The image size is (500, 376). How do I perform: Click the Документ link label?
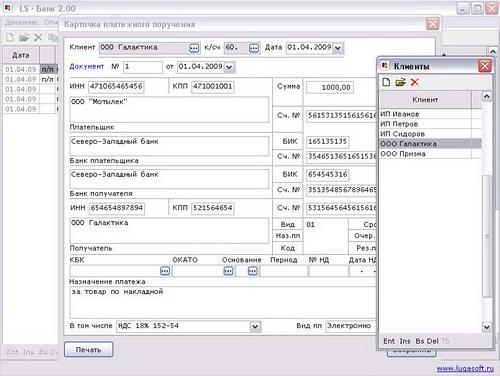click(87, 66)
